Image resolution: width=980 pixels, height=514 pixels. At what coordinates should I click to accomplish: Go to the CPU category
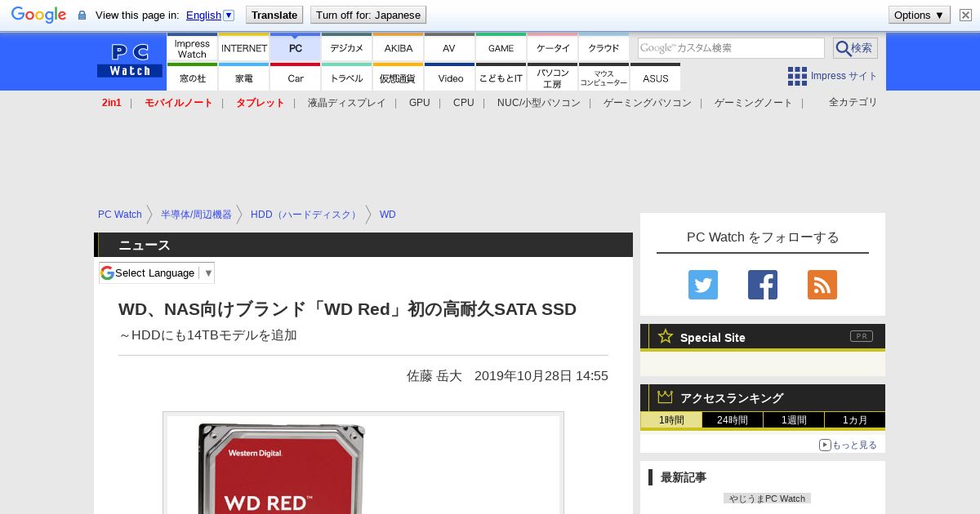point(464,103)
